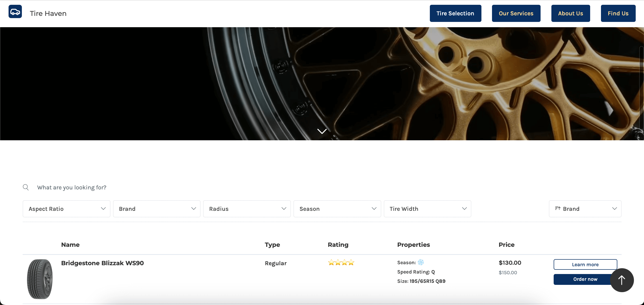
Task: Click the search magnifier icon
Action: 26,187
